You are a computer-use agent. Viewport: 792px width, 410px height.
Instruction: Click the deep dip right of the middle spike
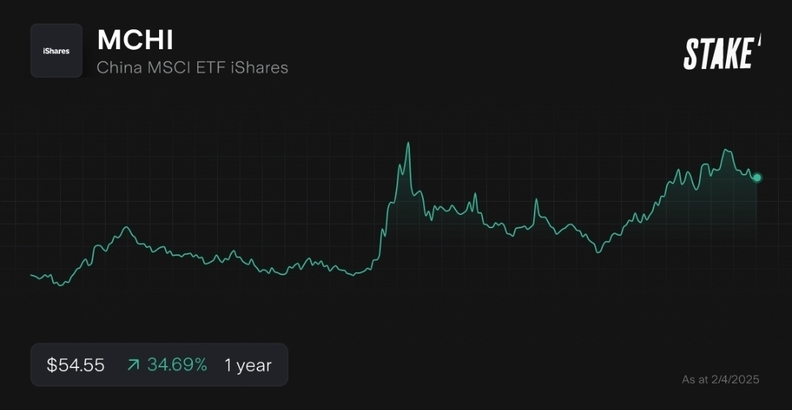598,251
